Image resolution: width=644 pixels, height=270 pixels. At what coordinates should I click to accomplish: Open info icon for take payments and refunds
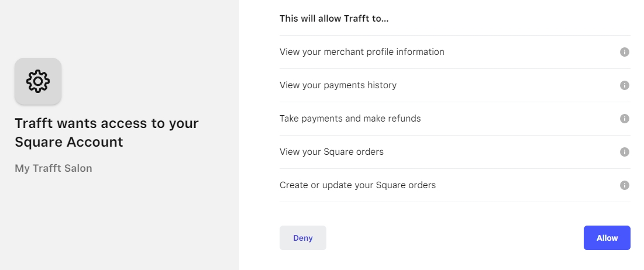click(624, 119)
